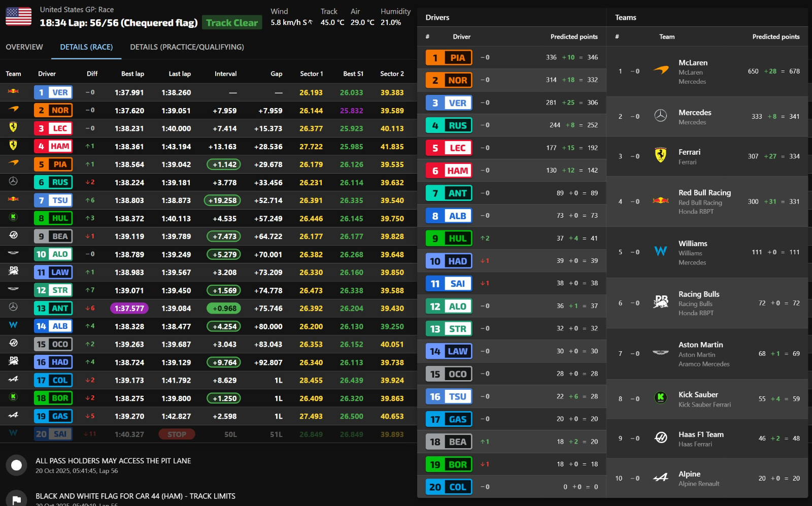812x506 pixels.
Task: Click the Williams logo in Teams standings
Action: (660, 252)
